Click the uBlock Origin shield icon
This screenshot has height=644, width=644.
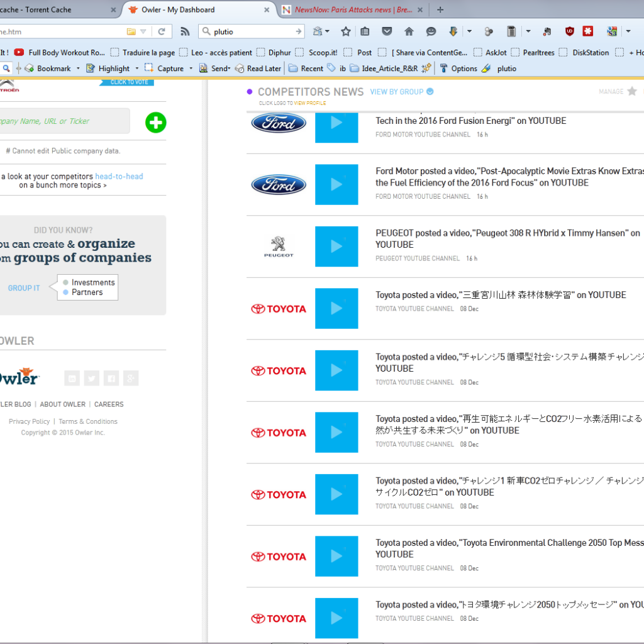click(569, 31)
